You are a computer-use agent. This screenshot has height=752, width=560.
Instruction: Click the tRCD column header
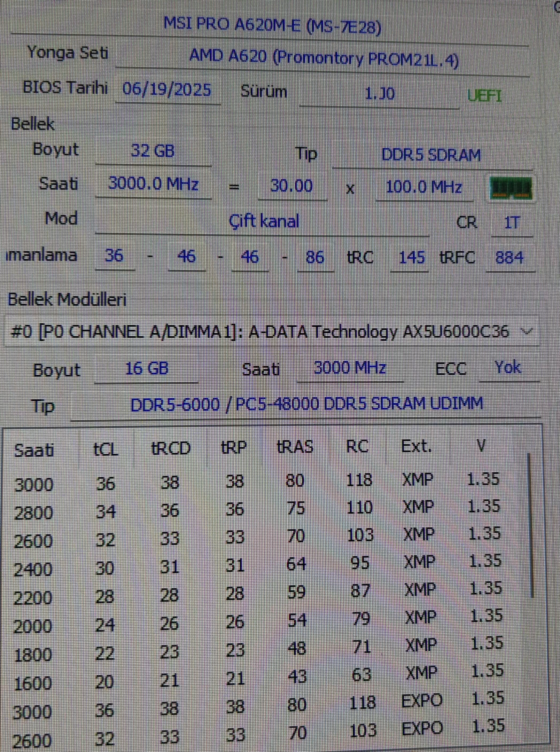click(171, 448)
